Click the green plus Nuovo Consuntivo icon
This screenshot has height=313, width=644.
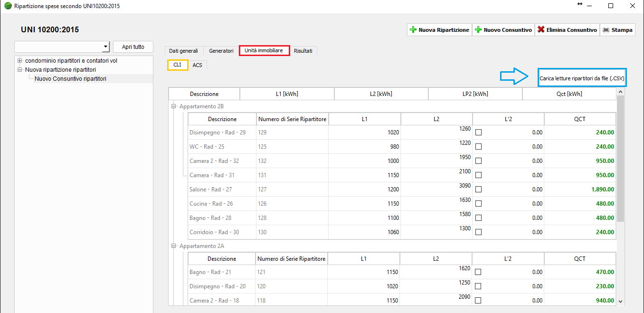tap(478, 30)
